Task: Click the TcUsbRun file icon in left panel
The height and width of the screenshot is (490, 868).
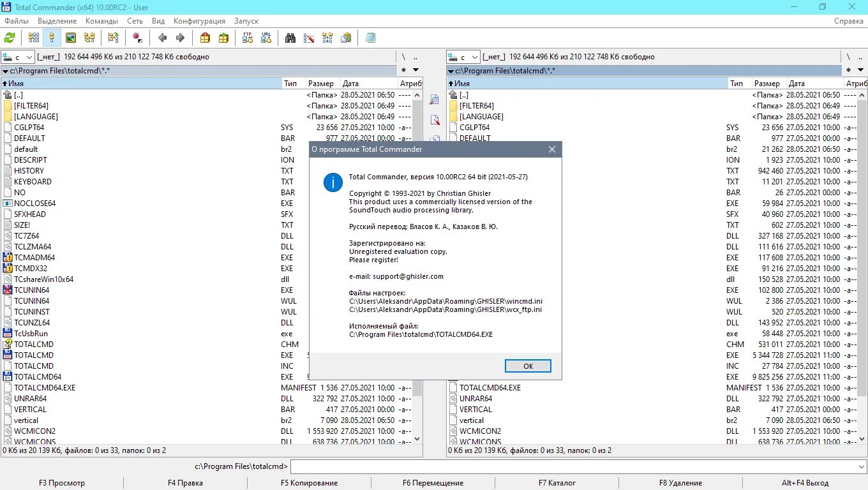Action: [x=8, y=334]
